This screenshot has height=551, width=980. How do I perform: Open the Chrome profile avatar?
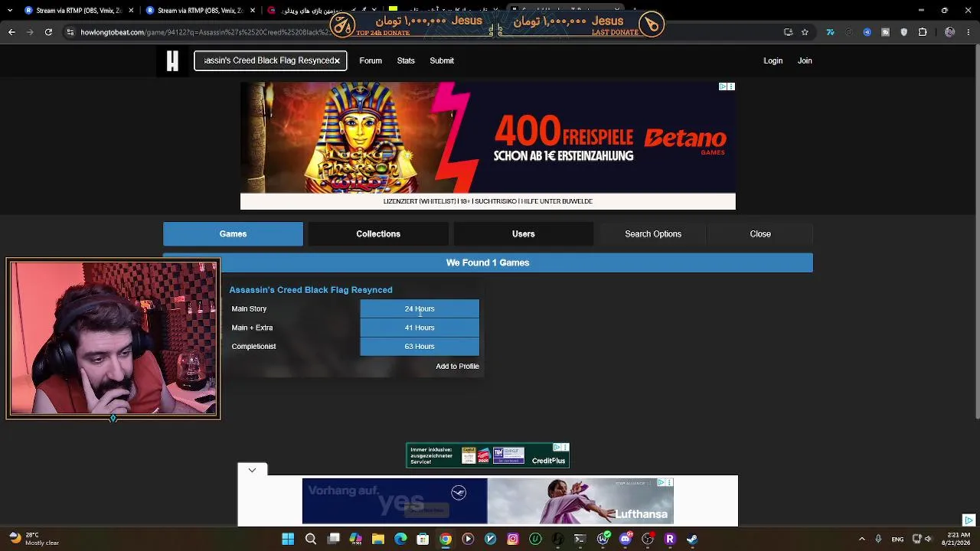[950, 32]
